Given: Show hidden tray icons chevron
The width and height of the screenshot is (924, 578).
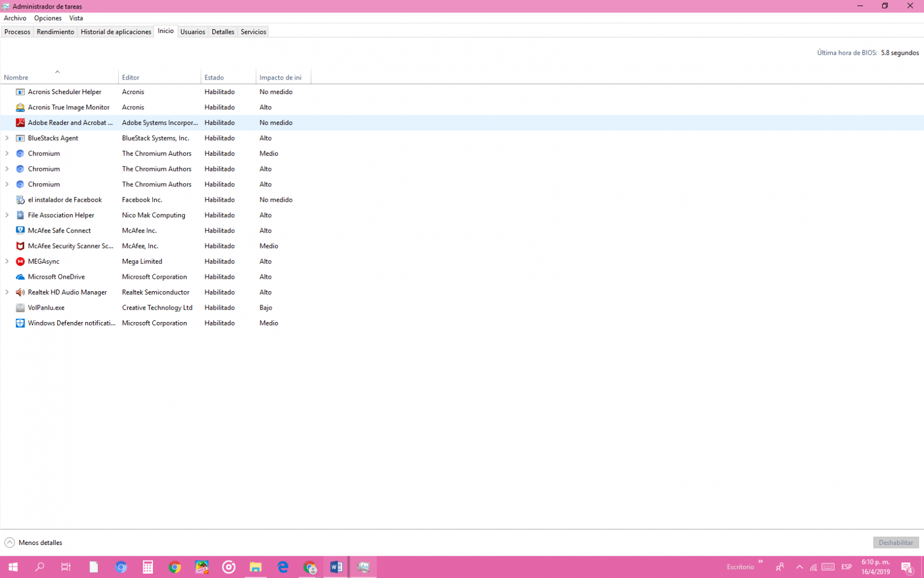Looking at the screenshot, I should (x=799, y=567).
